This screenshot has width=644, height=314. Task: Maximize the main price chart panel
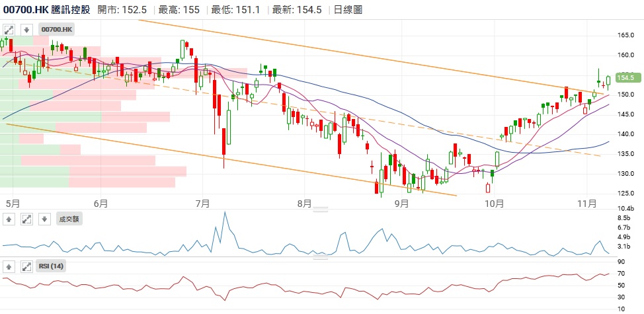pyautogui.click(x=9, y=30)
